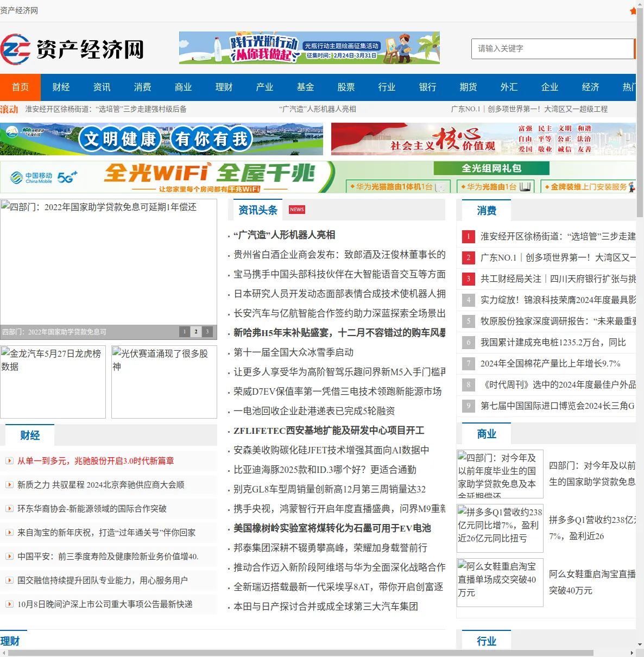Screen dimensions: 644x657
Task: Open the 社会主义核心价值观 banner
Action: 483,139
